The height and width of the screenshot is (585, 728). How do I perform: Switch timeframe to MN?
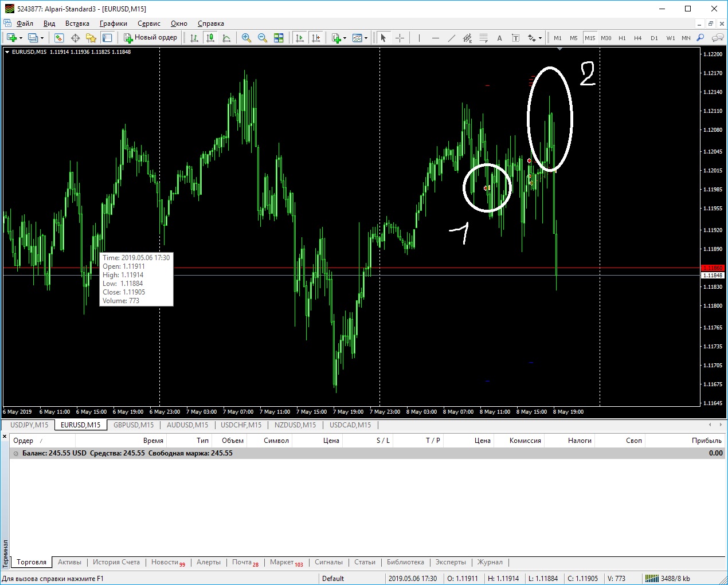click(686, 38)
